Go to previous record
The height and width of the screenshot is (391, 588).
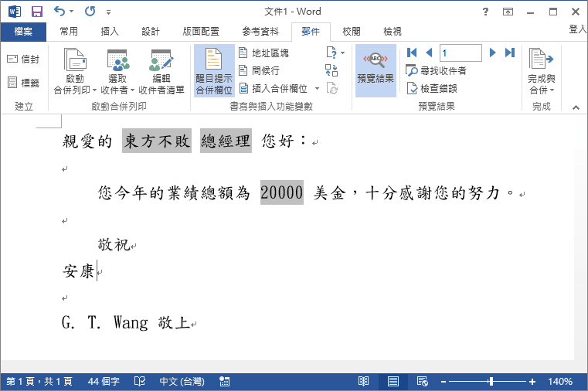pyautogui.click(x=430, y=53)
